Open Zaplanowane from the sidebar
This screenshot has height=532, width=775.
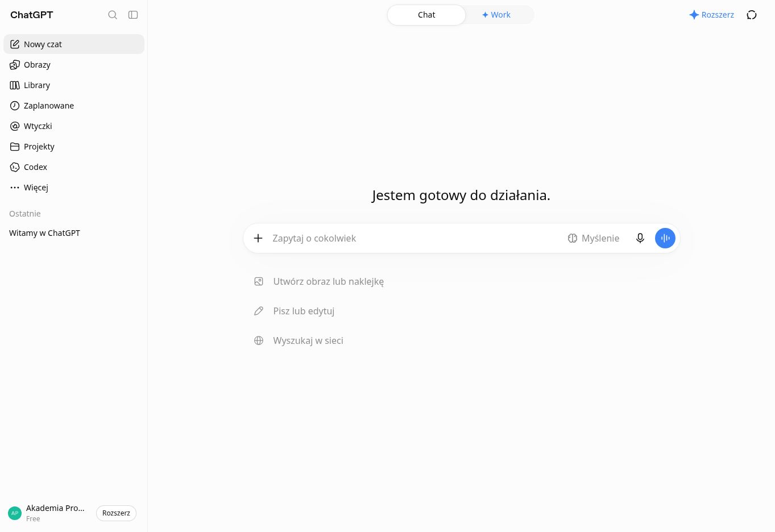click(x=74, y=106)
